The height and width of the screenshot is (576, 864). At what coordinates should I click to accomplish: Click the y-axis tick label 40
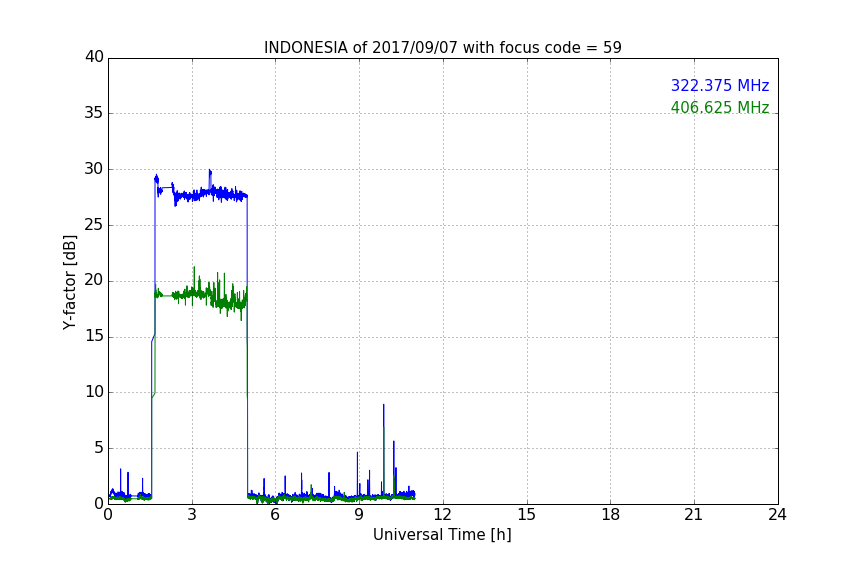(94, 57)
